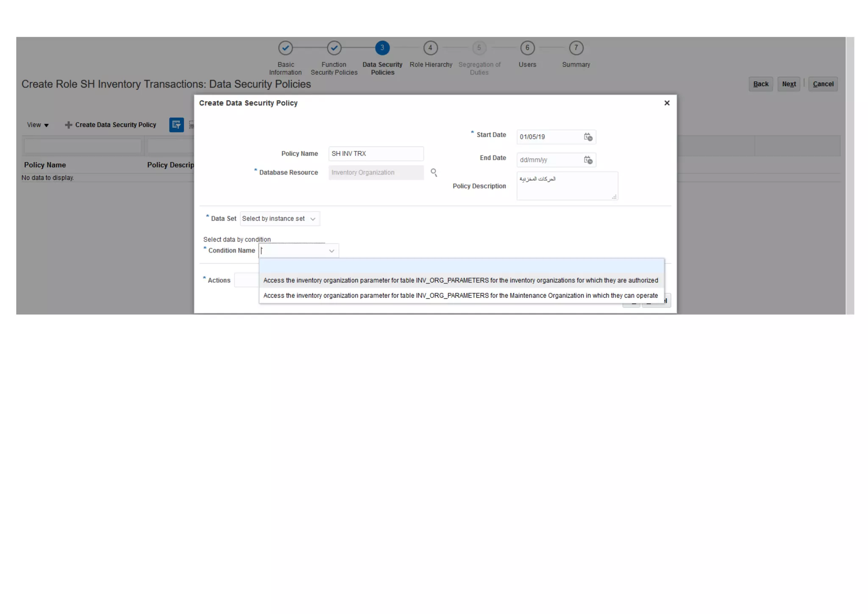The image size is (868, 614).
Task: Close the Create Data Security Policy dialog
Action: [667, 103]
